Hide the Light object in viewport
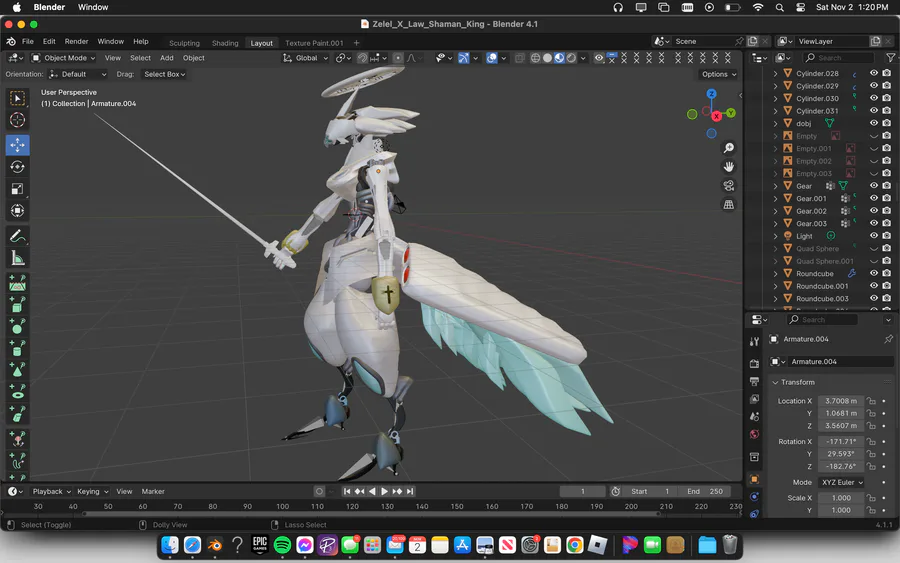 click(x=874, y=235)
